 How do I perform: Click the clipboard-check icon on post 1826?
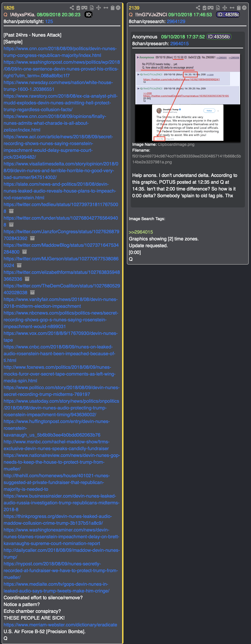coord(78,8)
